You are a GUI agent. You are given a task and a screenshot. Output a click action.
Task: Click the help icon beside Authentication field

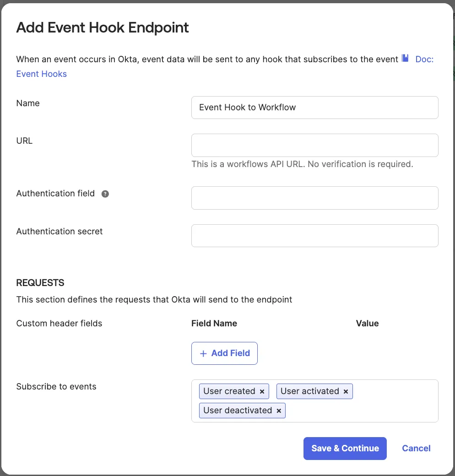pos(105,194)
